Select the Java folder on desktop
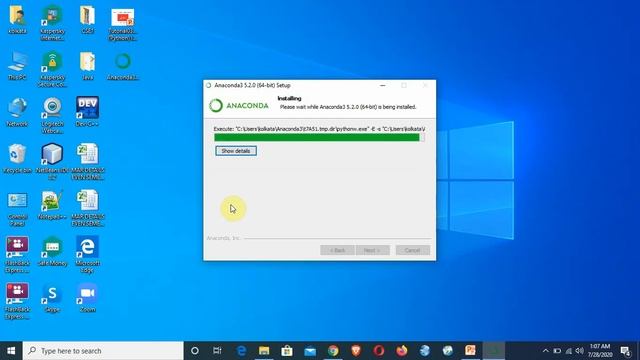Screen dimensions: 640x360 pos(87,66)
